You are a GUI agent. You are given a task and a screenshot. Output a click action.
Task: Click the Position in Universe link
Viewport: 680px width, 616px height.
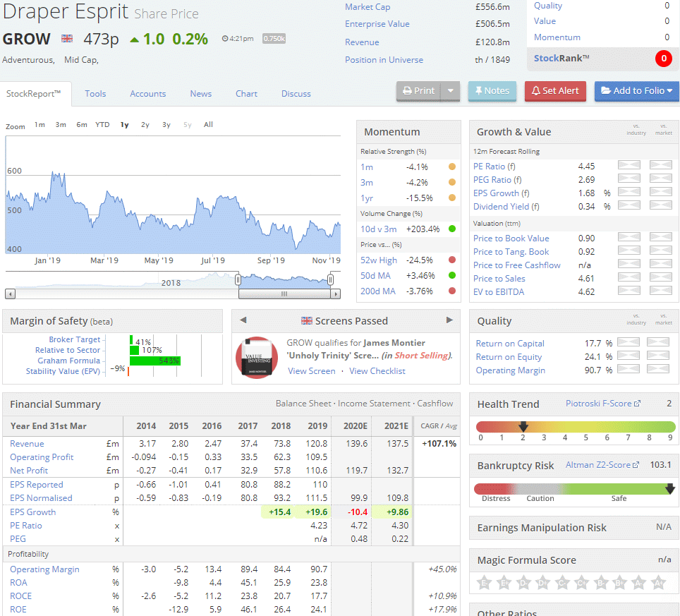(x=384, y=60)
